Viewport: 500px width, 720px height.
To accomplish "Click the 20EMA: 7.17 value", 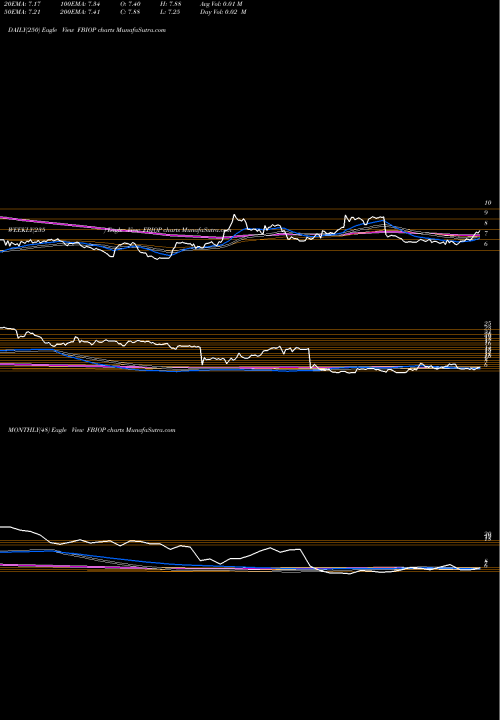I will point(24,4).
